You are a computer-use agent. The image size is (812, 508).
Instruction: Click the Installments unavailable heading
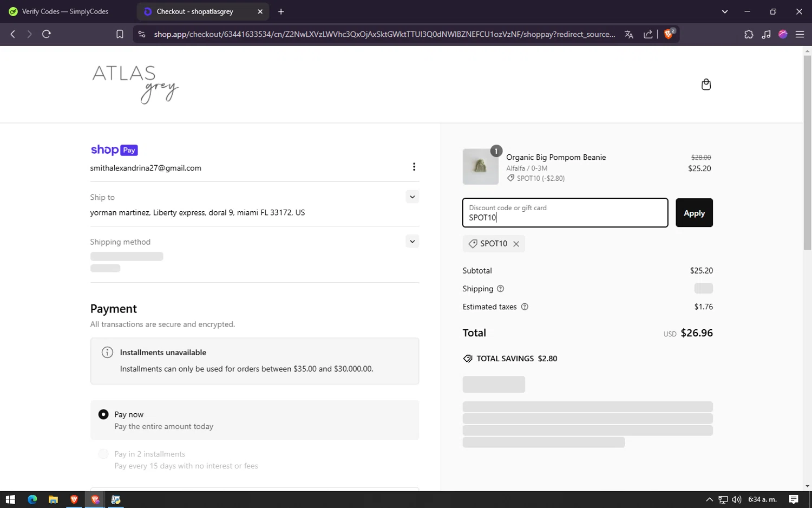(x=163, y=353)
